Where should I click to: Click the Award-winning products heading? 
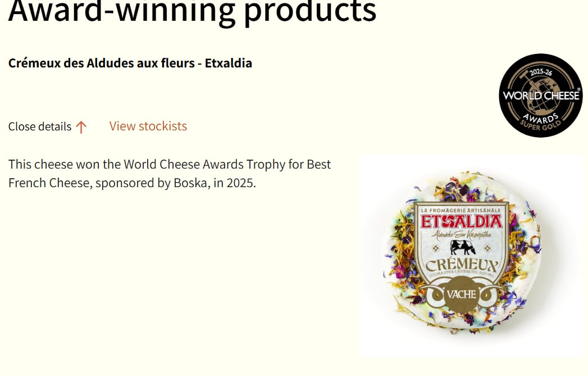(192, 11)
